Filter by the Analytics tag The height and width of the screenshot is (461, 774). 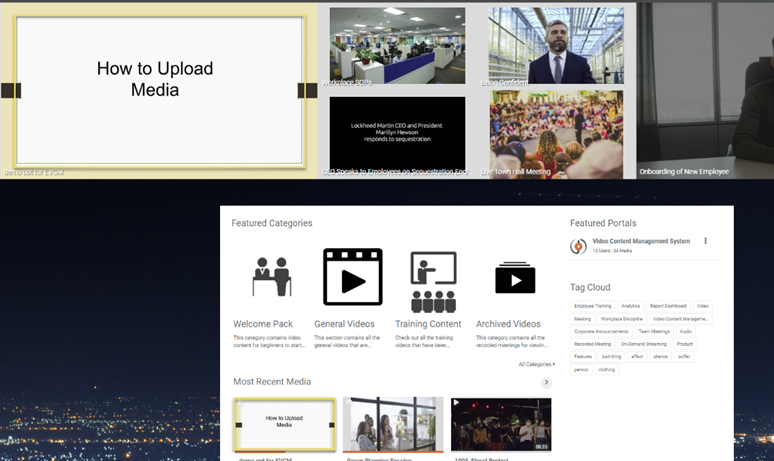point(631,306)
